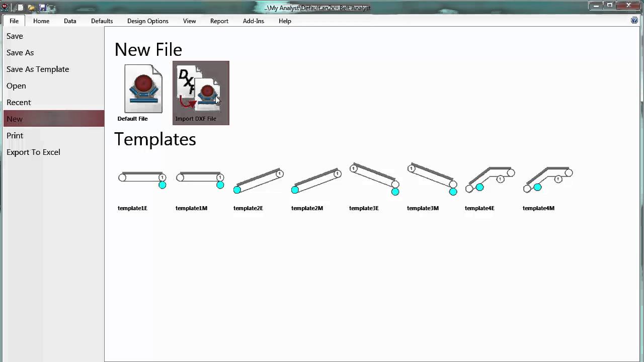Viewport: 644px width, 362px height.
Task: Click the Default File label text
Action: click(x=132, y=119)
